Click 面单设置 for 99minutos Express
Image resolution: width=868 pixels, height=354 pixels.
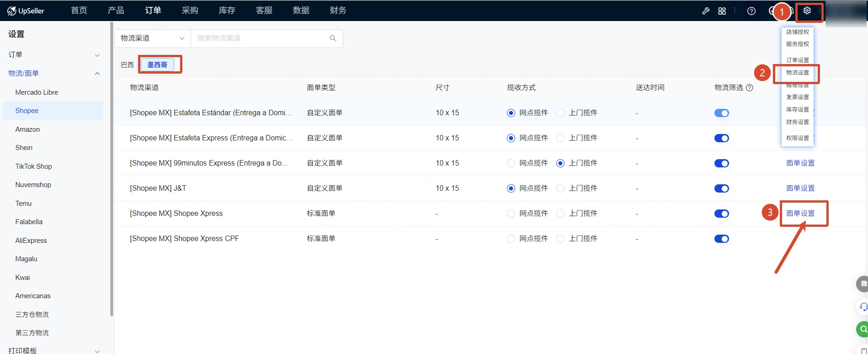coord(800,163)
